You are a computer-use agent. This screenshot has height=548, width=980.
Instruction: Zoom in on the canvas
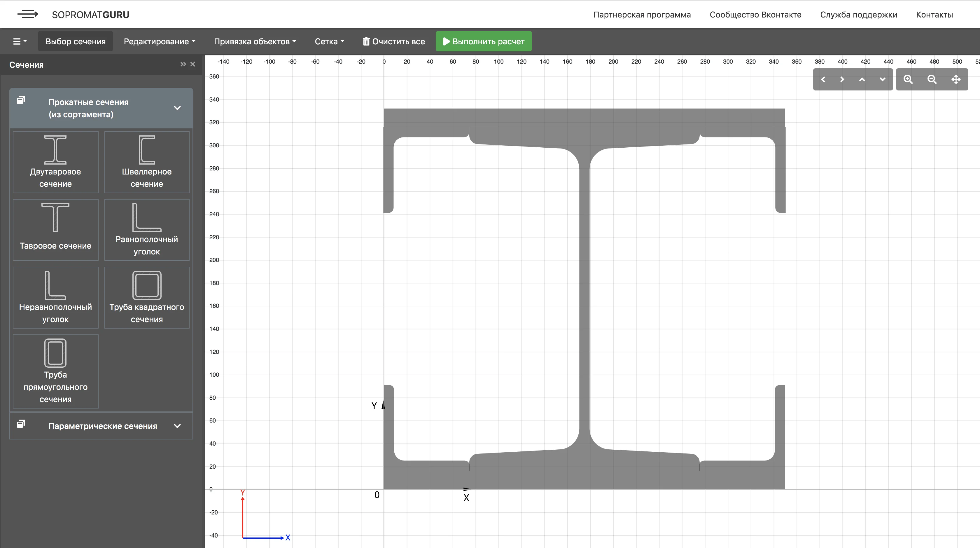pos(908,80)
